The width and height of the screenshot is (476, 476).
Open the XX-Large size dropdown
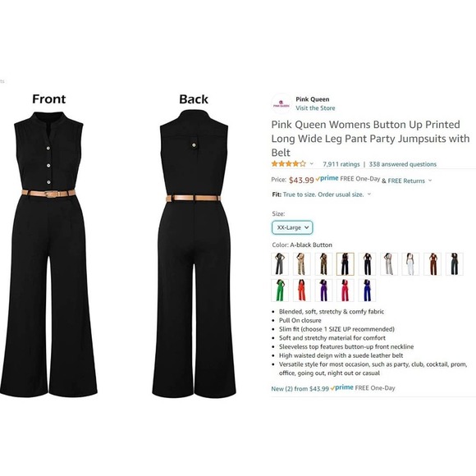pyautogui.click(x=292, y=227)
